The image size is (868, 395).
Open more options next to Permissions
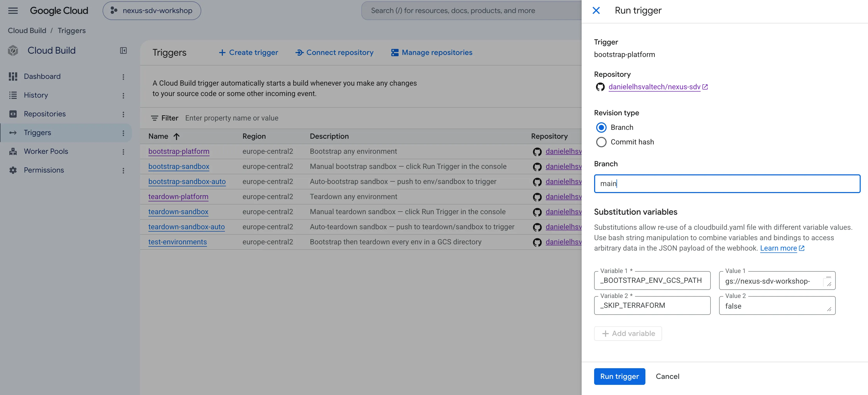click(x=123, y=170)
